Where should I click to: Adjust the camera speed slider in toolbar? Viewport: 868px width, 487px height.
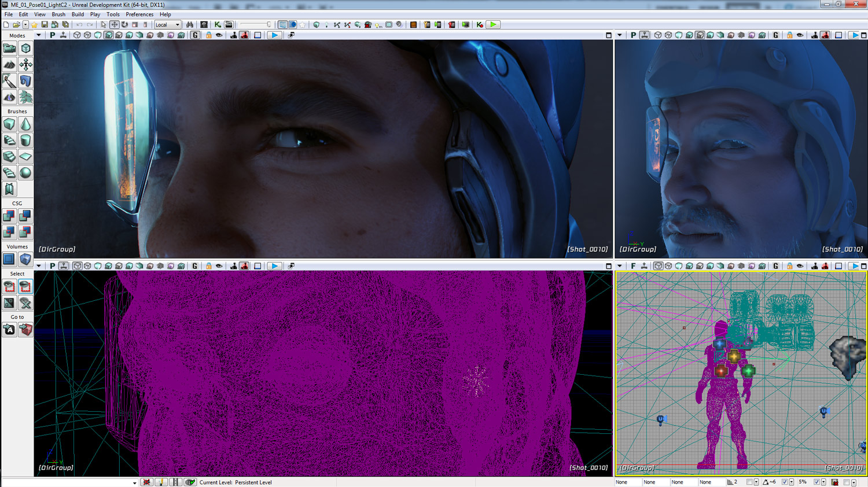click(256, 25)
